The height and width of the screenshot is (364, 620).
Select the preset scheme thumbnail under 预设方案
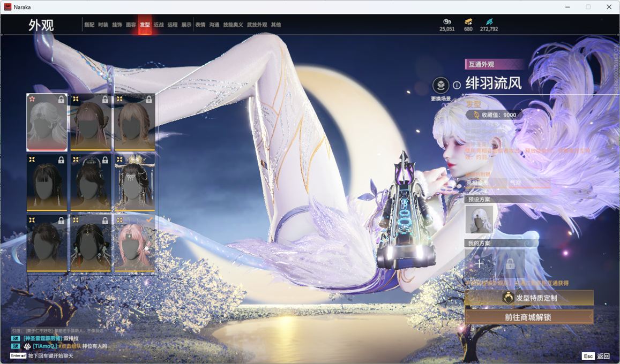click(479, 219)
